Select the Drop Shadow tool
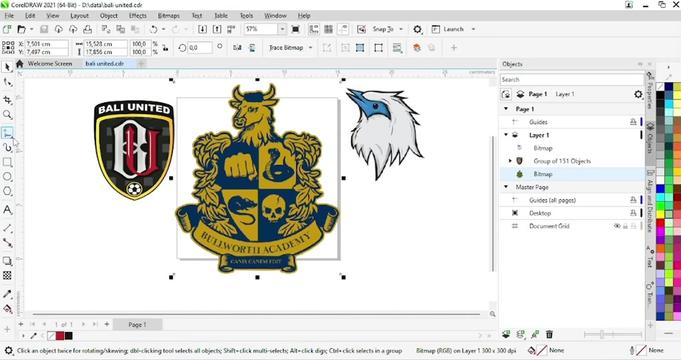 click(7, 261)
